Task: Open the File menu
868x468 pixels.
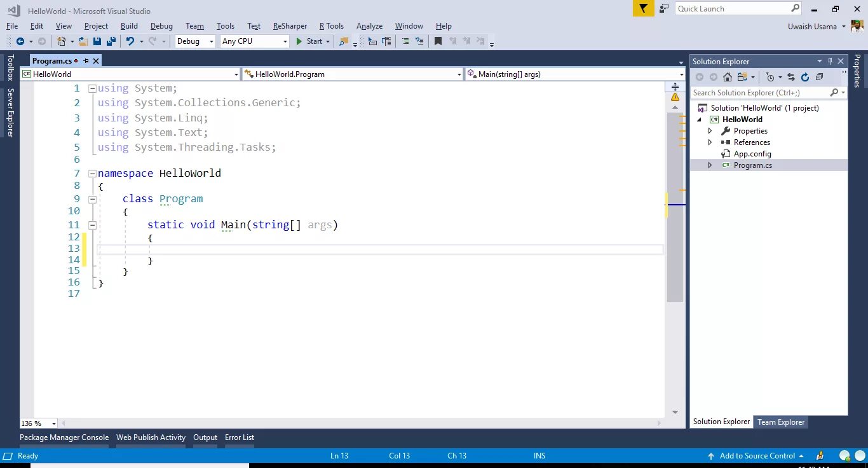Action: point(12,26)
